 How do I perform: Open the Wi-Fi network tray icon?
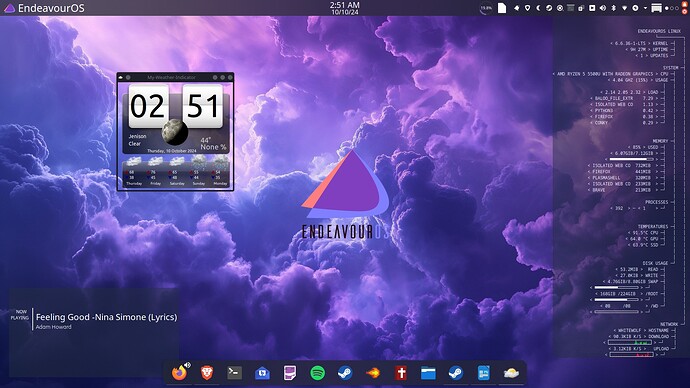tap(624, 8)
